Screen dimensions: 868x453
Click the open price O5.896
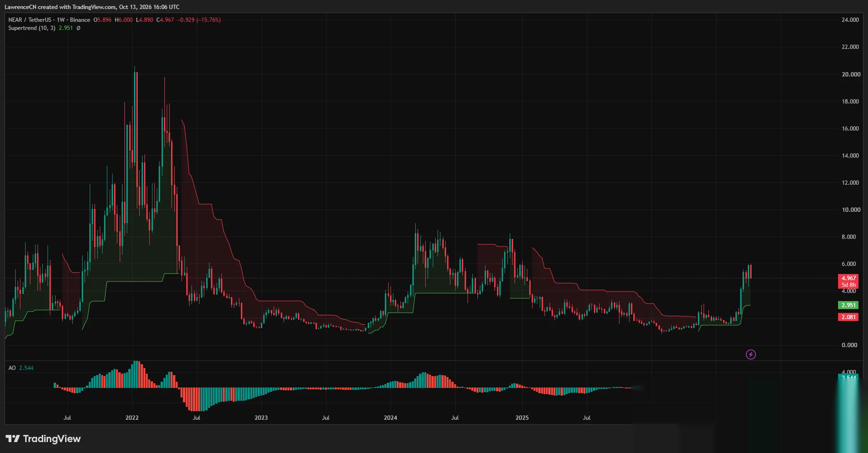pyautogui.click(x=103, y=20)
